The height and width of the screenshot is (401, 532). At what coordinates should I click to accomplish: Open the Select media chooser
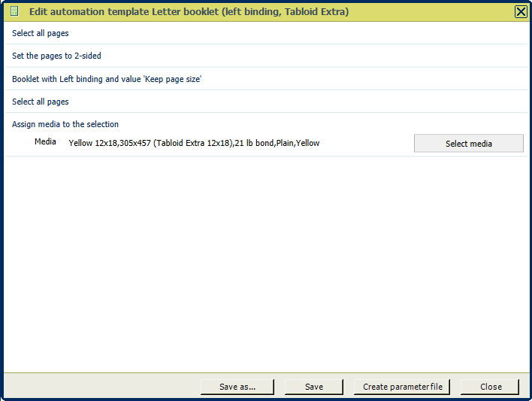click(x=469, y=144)
